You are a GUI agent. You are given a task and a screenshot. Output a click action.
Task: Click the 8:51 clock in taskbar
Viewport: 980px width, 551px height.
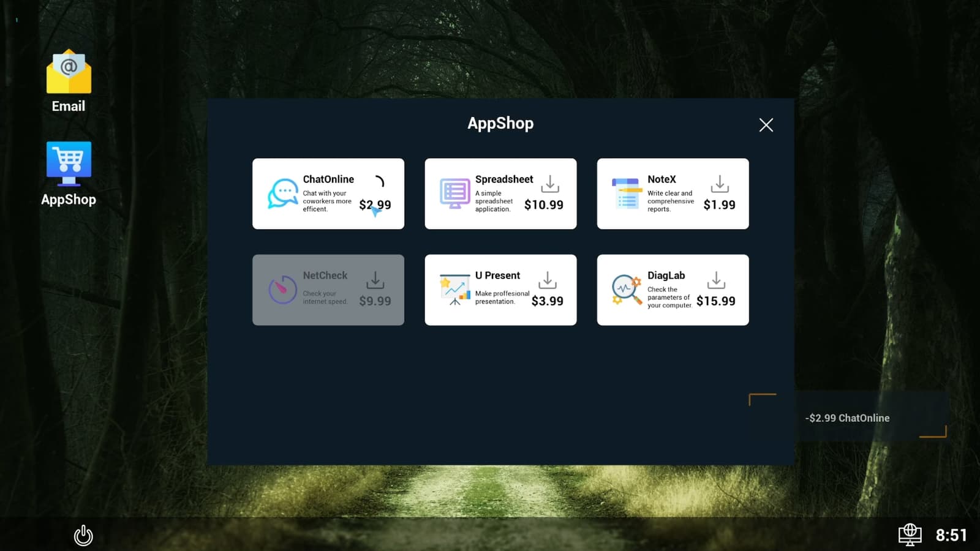pyautogui.click(x=951, y=536)
